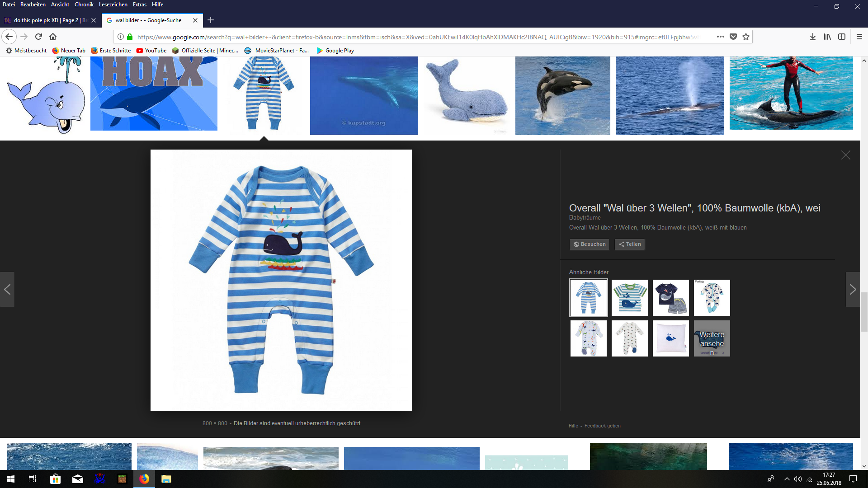
Task: Open the Babyträume source link
Action: point(585,218)
